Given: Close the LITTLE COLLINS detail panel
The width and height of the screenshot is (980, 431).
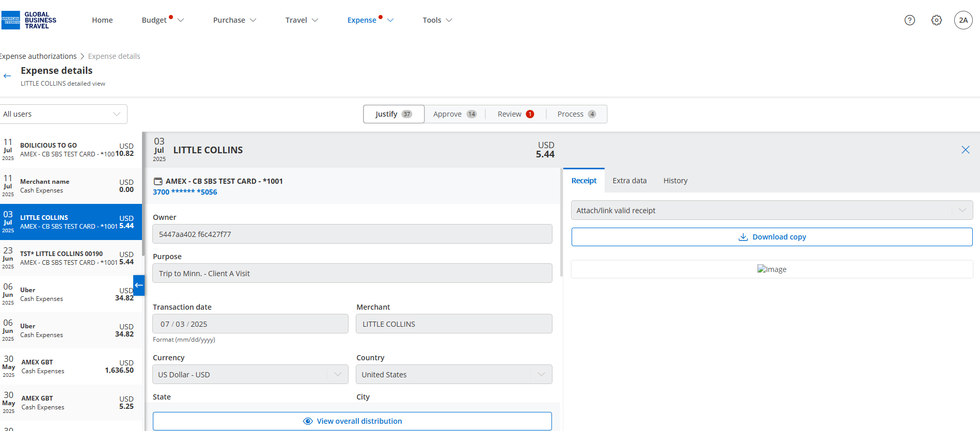Looking at the screenshot, I should click(966, 150).
